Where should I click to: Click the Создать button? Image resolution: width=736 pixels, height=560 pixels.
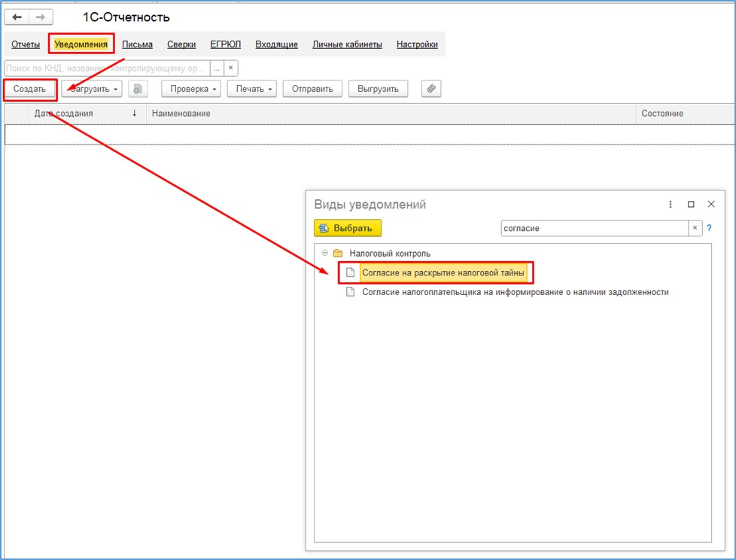[x=29, y=89]
